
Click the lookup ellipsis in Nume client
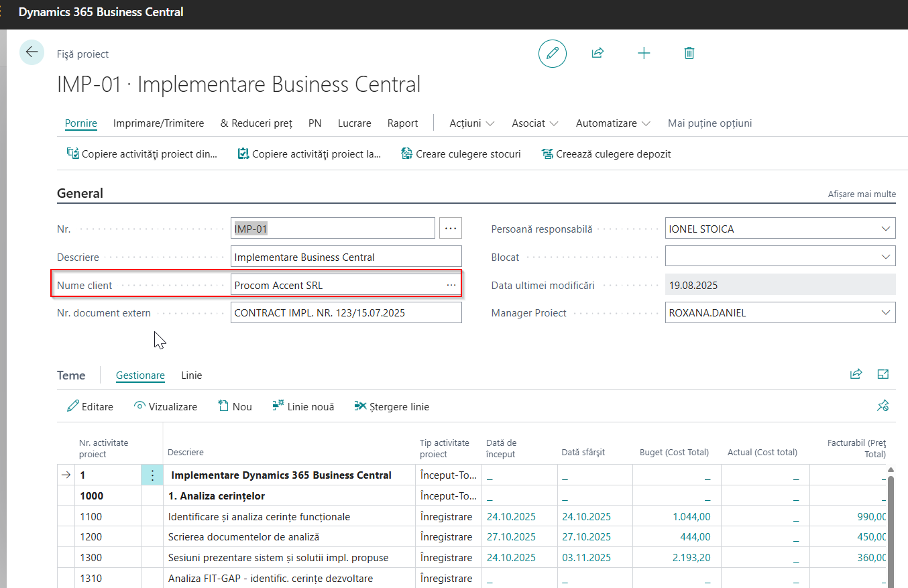451,285
